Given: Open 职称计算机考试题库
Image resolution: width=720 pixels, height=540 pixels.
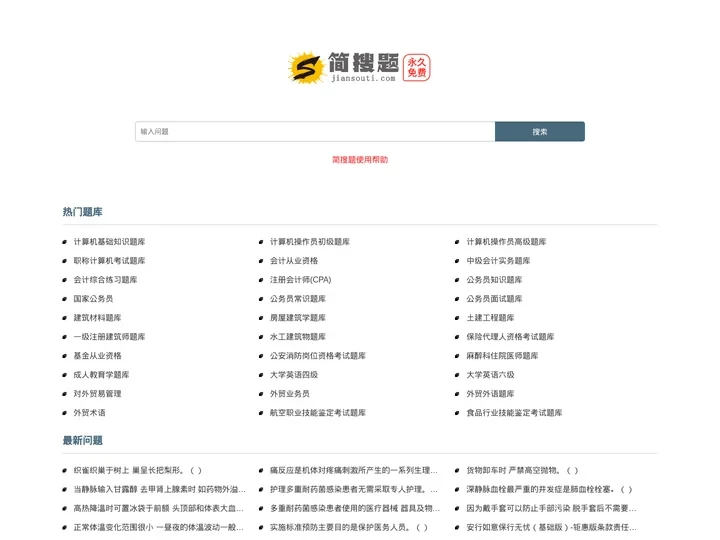Looking at the screenshot, I should point(109,260).
